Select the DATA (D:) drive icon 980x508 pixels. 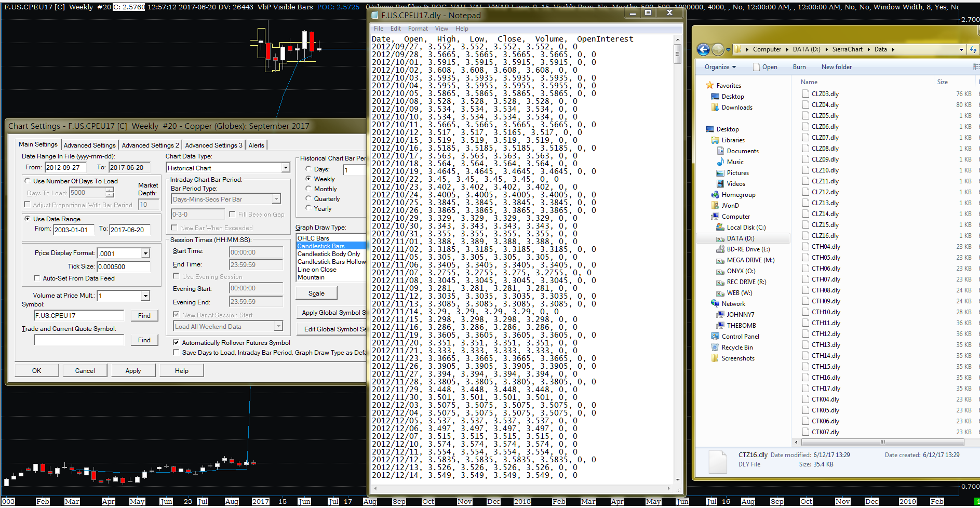pos(720,238)
